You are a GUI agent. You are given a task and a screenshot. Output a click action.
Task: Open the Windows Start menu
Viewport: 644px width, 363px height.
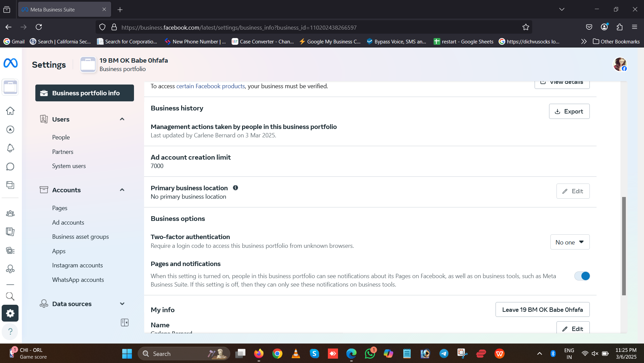pos(127,354)
